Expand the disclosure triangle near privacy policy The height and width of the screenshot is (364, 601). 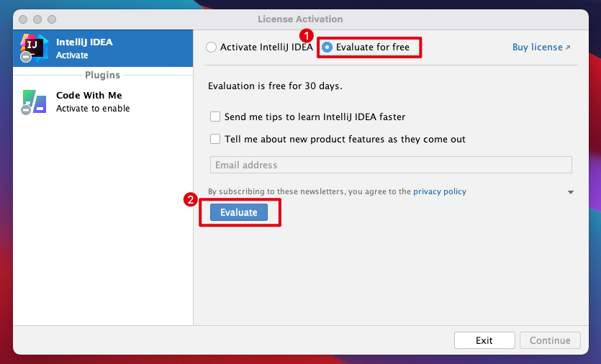[x=571, y=192]
